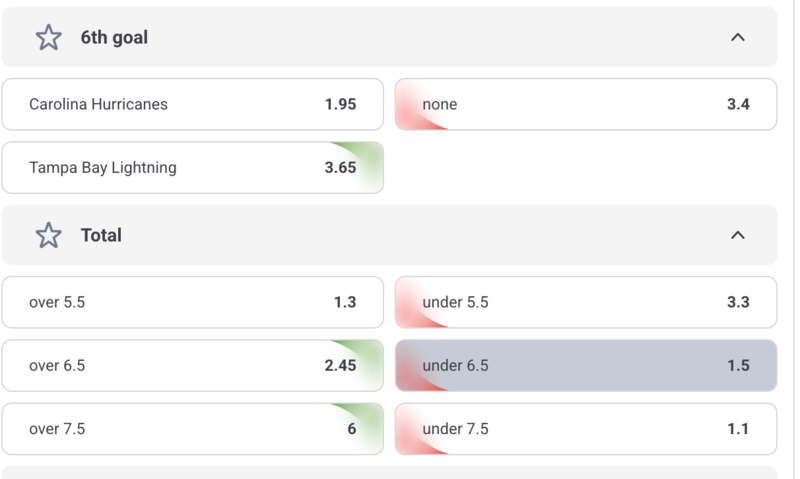Collapse the 6th goal section chevron
800x479 pixels.
click(738, 37)
